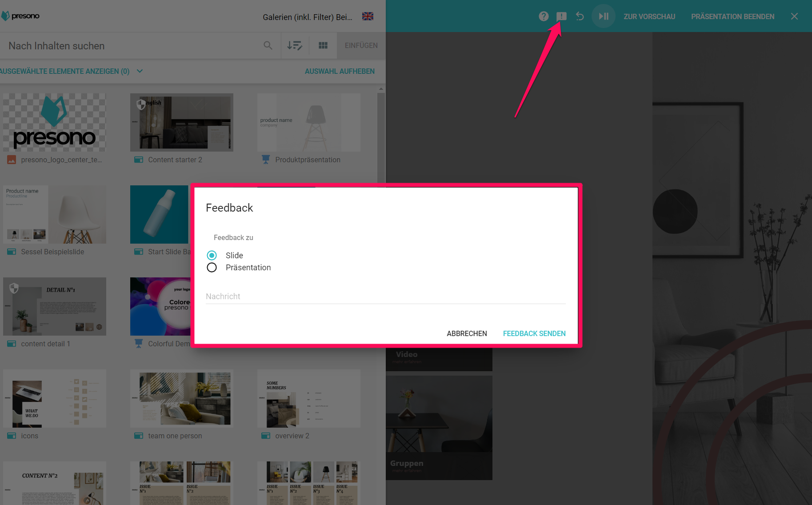812x505 pixels.
Task: Click the Colorful Dem thumbnail
Action: [x=160, y=306]
